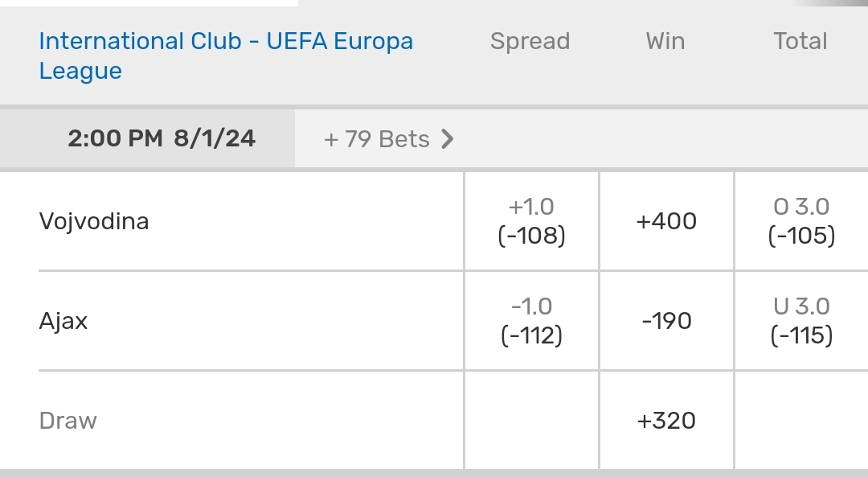Click the Vojvodina team name
This screenshot has height=477, width=868.
pos(94,221)
